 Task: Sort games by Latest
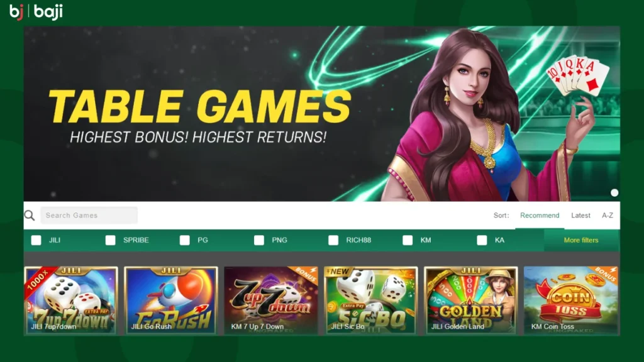click(580, 216)
